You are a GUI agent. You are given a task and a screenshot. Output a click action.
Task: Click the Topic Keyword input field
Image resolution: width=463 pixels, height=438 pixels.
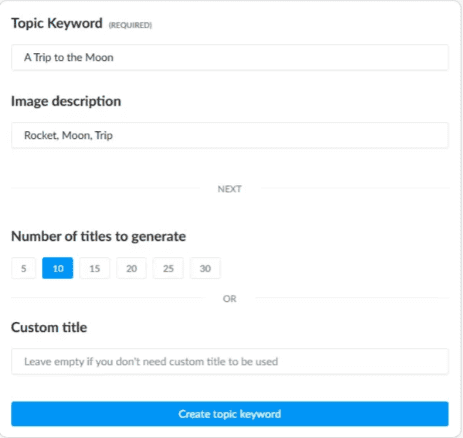(230, 57)
